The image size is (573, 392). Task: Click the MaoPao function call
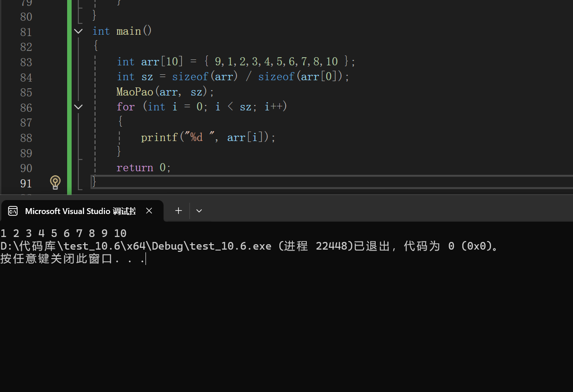[165, 92]
